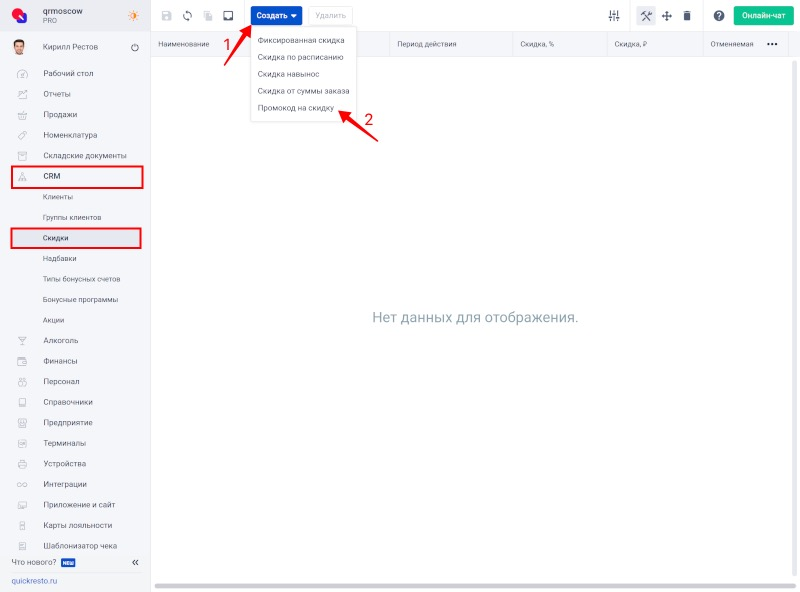800x592 pixels.
Task: Toggle the sun theme switch icon
Action: click(133, 16)
